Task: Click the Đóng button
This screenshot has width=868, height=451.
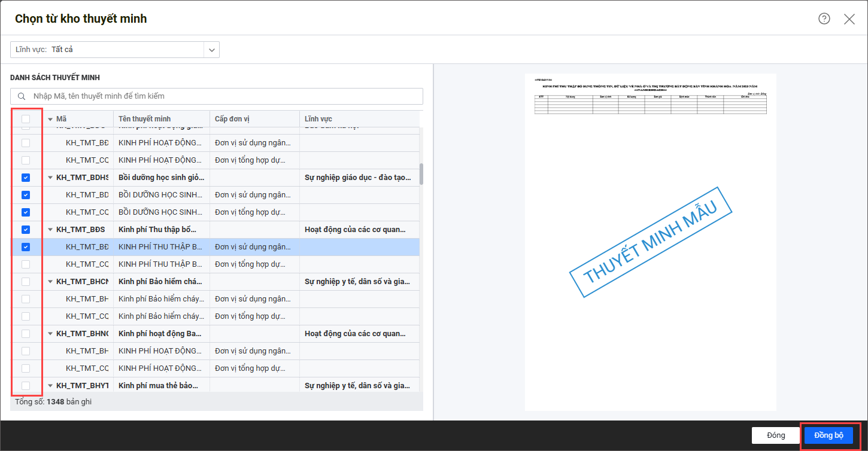Action: pos(776,435)
